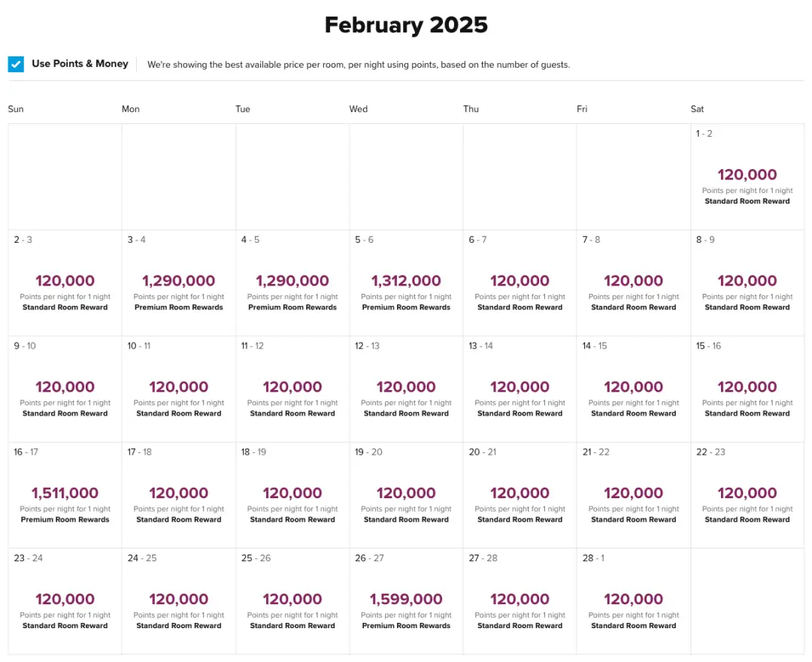Pick the Feb 7 - 8 Friday night
The image size is (812, 662).
(x=634, y=284)
